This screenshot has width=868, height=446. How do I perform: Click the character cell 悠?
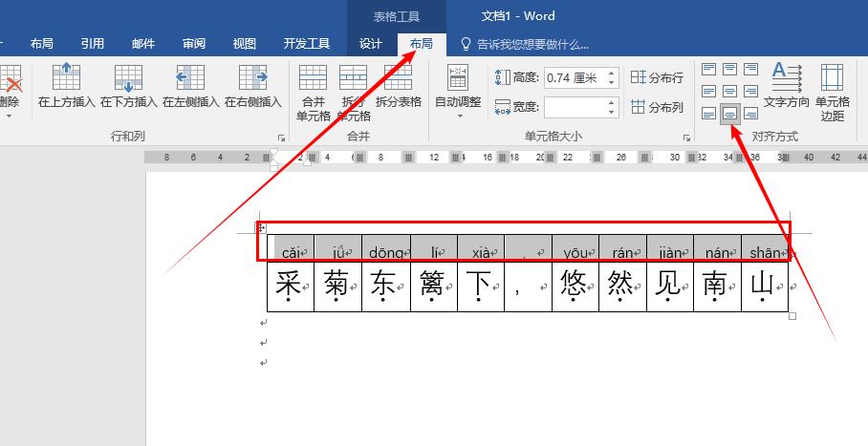pos(575,287)
